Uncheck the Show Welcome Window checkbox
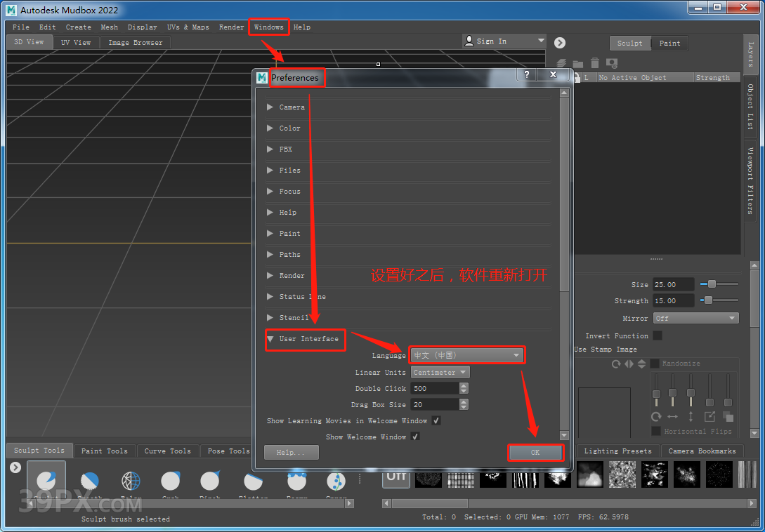This screenshot has height=532, width=765. (415, 437)
